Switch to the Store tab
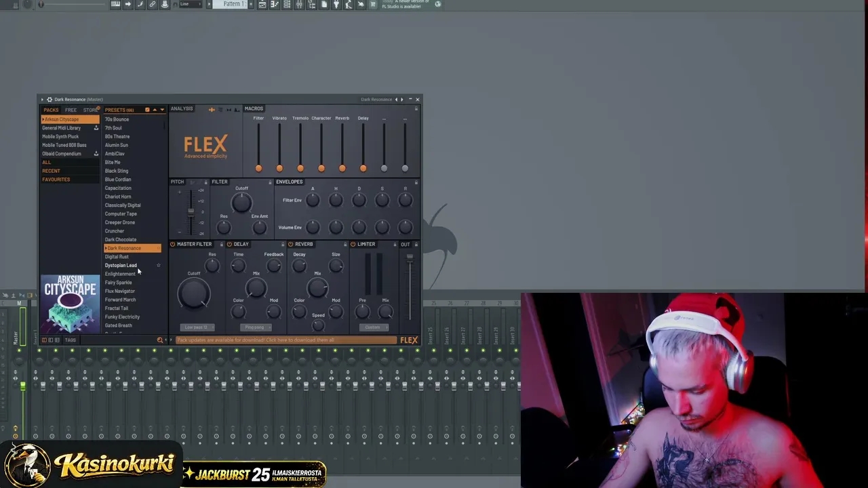The width and height of the screenshot is (868, 488). 90,110
